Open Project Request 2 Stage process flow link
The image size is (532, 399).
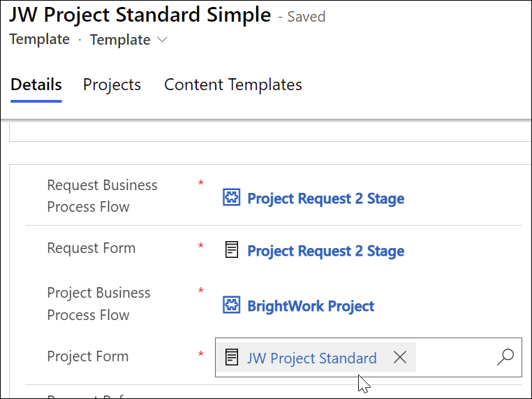[x=325, y=198]
